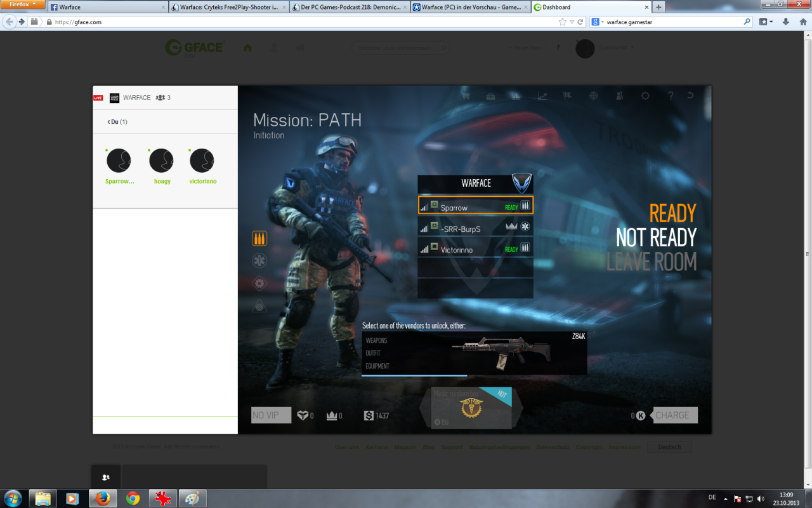Open the bar chart statistics icon
Viewport: 812px width, 508px height.
516,97
